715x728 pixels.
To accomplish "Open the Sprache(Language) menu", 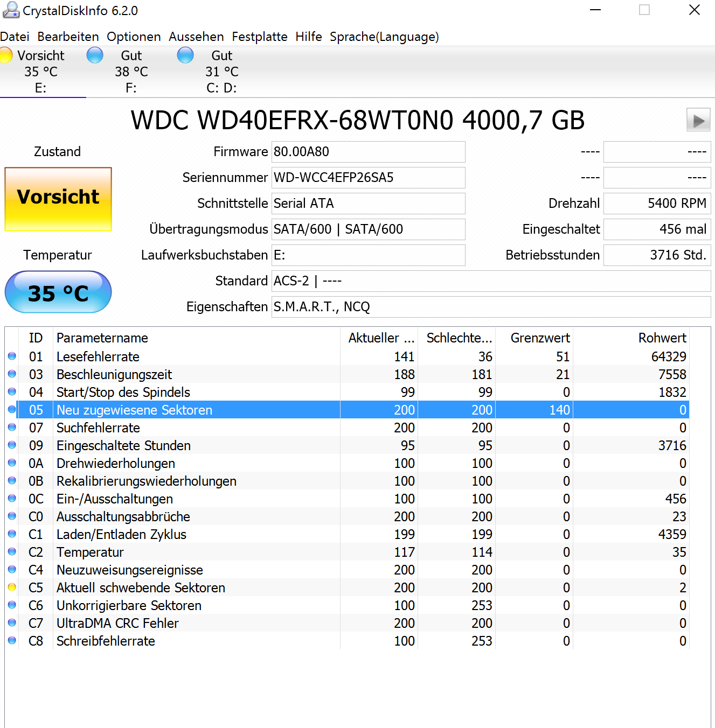I will point(384,37).
